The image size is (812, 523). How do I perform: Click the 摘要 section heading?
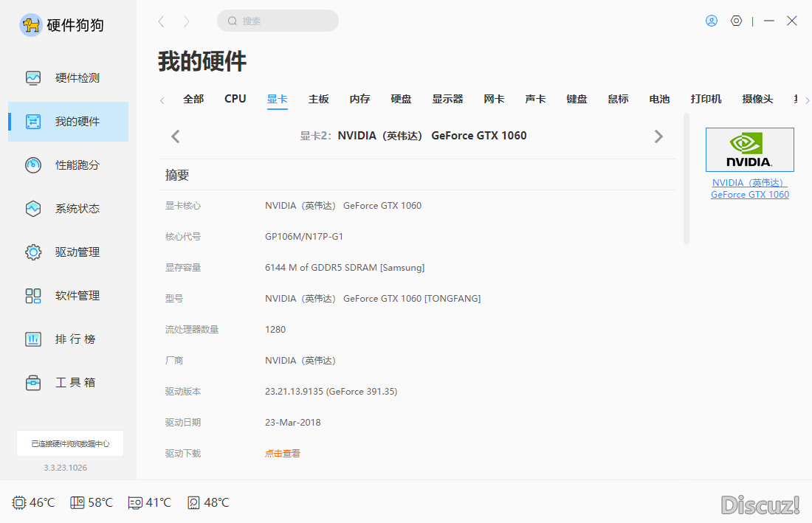point(177,176)
